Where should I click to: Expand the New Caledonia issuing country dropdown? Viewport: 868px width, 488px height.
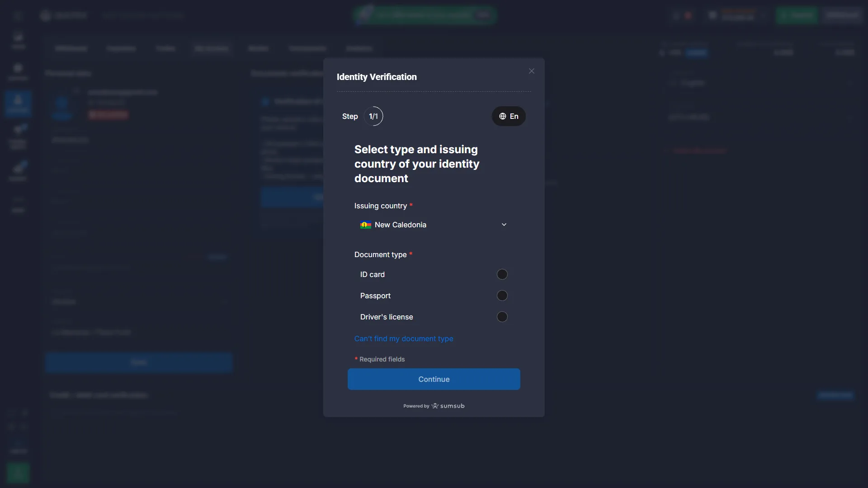point(434,225)
